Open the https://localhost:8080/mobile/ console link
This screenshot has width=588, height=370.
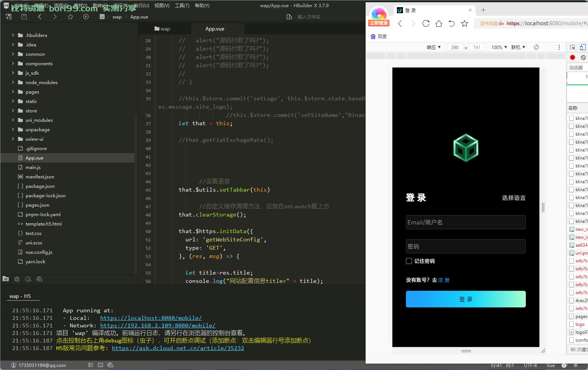click(151, 318)
